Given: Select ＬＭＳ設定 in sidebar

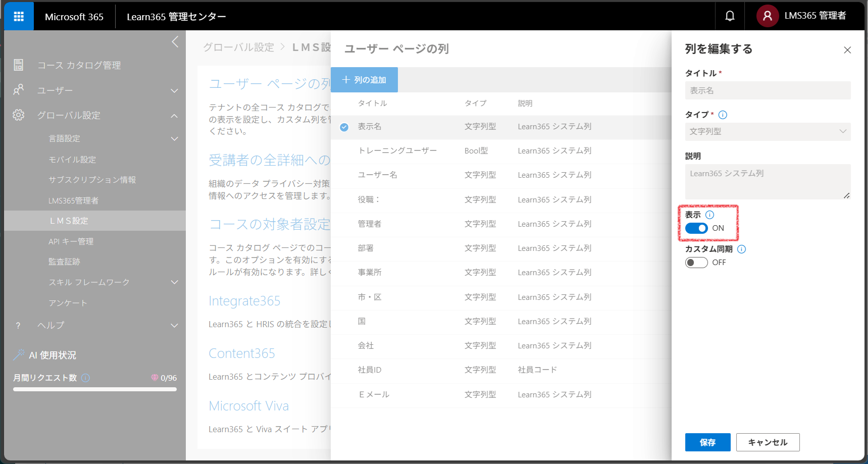Looking at the screenshot, I should (95, 221).
